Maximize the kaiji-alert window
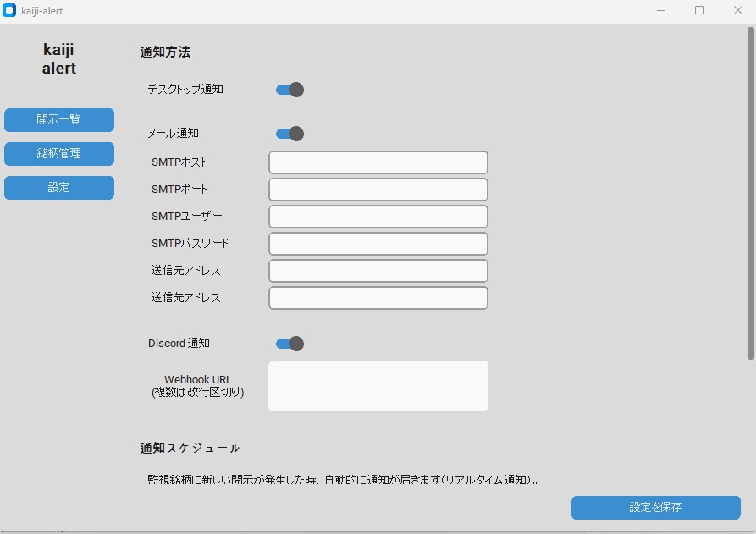This screenshot has width=756, height=534. 699,10
